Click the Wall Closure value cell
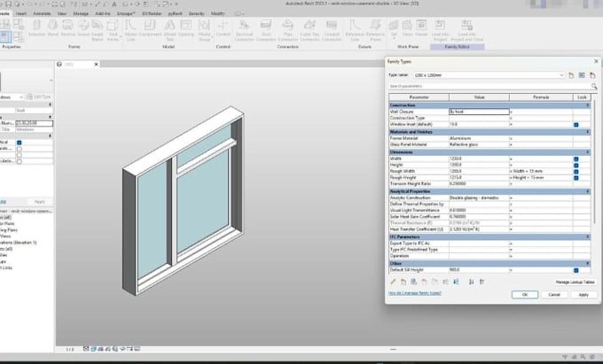The width and height of the screenshot is (603, 364). (479, 112)
